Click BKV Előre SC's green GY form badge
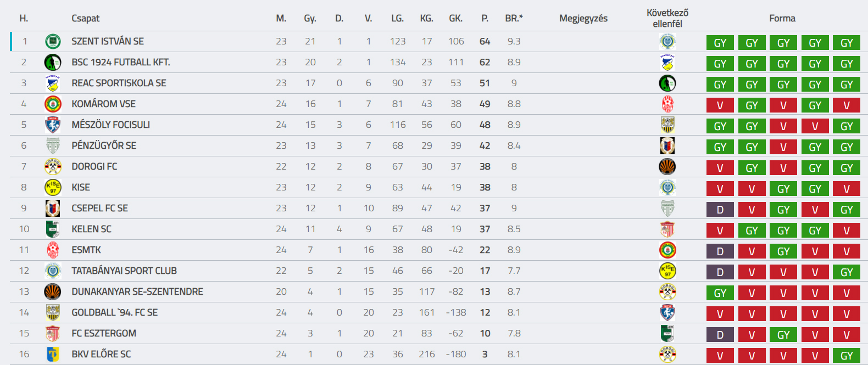Image resolution: width=868 pixels, height=365 pixels. click(x=847, y=355)
